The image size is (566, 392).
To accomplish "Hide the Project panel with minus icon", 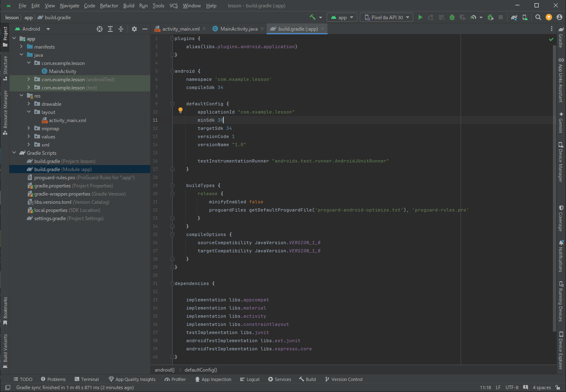I will click(x=145, y=29).
